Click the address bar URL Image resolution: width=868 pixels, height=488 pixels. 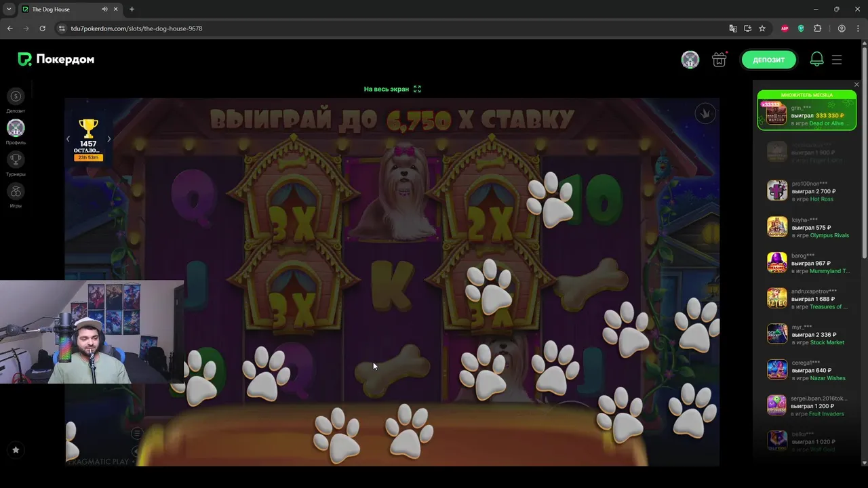[136, 28]
